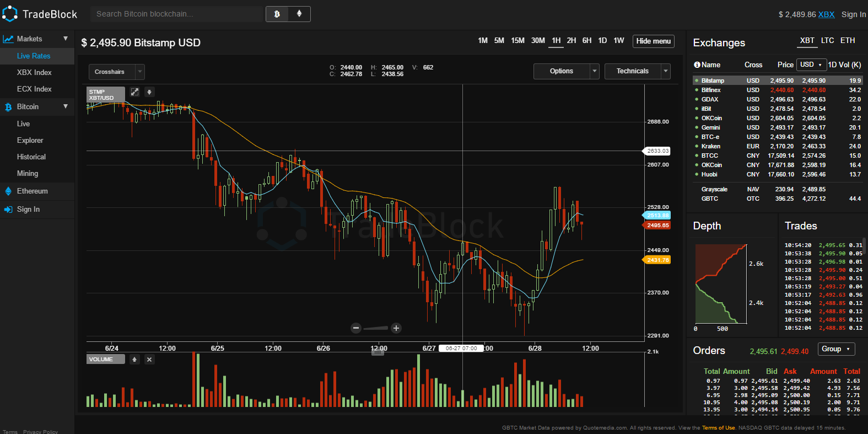Viewport: 868px width, 434px height.
Task: Click the Sign In arrow icon in sidebar
Action: (8, 210)
